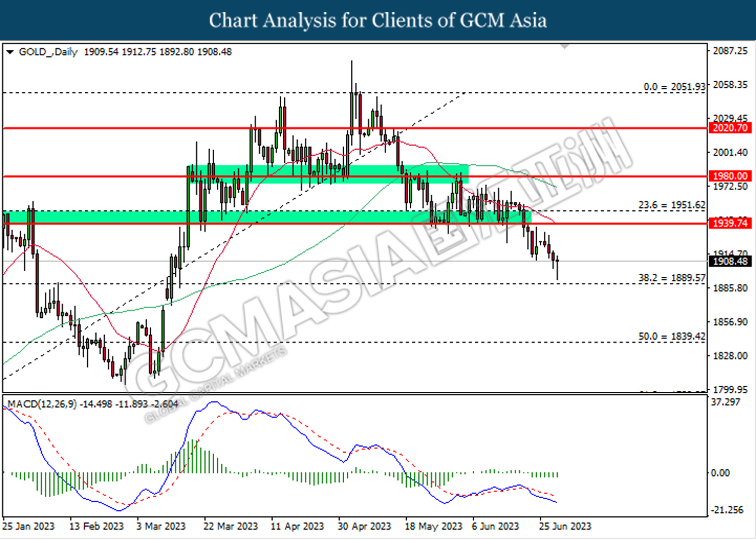
Task: Click the MACD(12,26,9) indicator label
Action: pyautogui.click(x=42, y=404)
